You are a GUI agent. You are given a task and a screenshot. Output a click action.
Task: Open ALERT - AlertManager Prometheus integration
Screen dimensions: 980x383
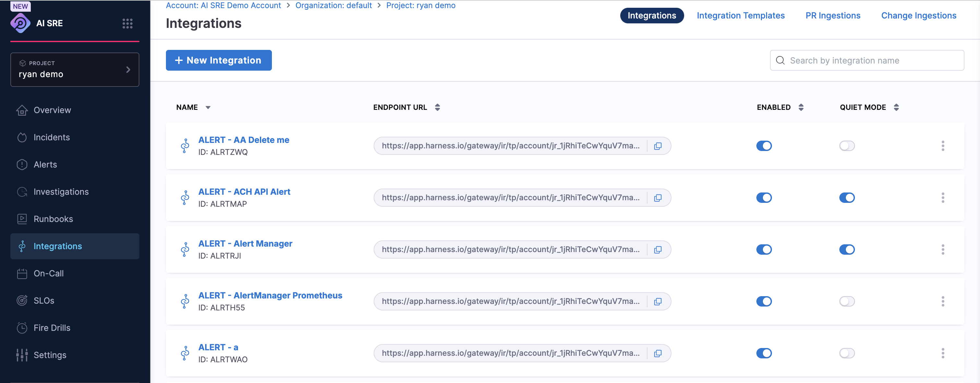pyautogui.click(x=270, y=296)
